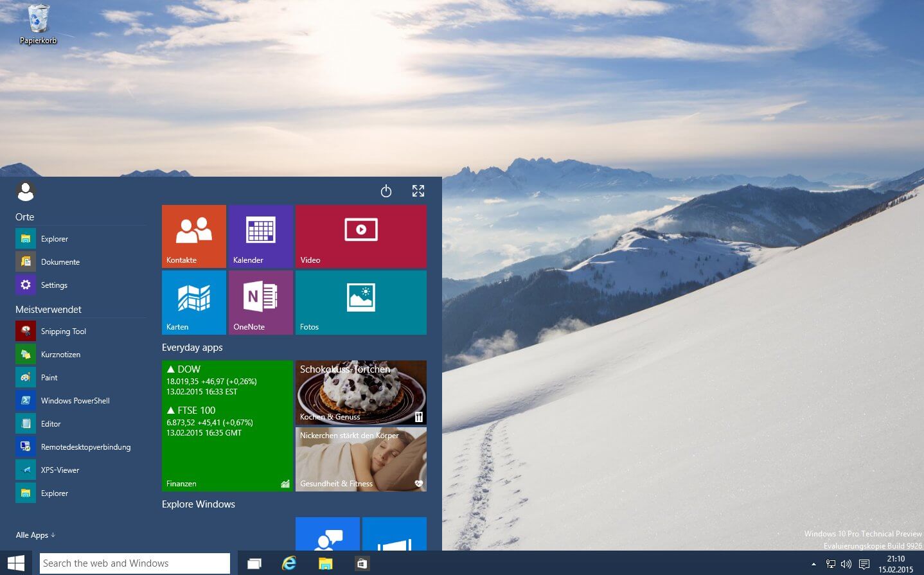Viewport: 924px width, 575px height.
Task: Open the user account picture menu
Action: tap(26, 191)
